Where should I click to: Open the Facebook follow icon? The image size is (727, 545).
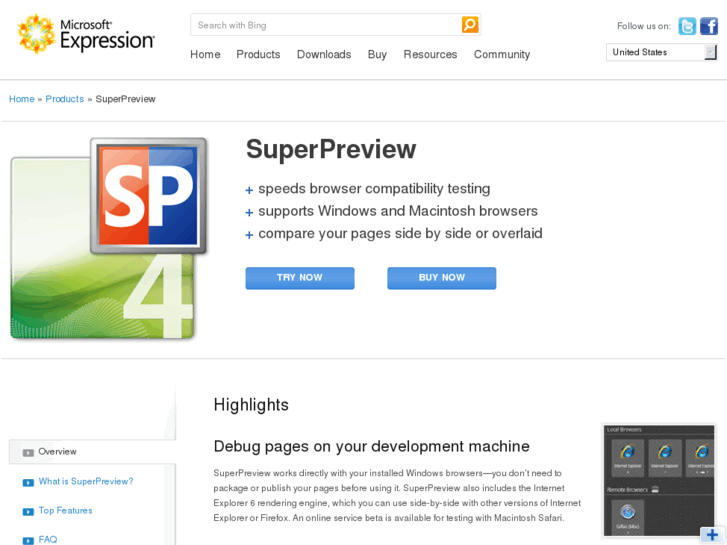[x=708, y=26]
